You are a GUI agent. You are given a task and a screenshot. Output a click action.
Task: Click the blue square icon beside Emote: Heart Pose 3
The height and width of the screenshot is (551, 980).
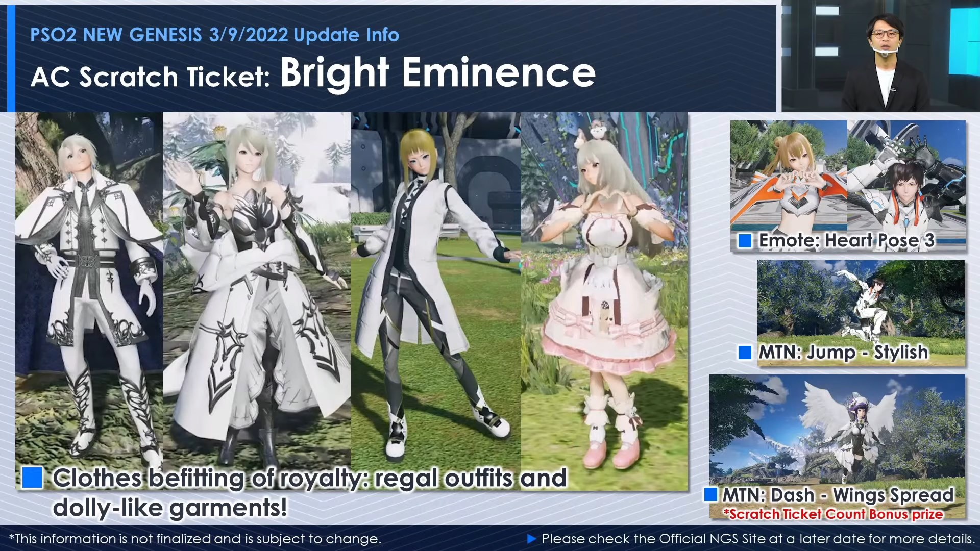pos(745,240)
